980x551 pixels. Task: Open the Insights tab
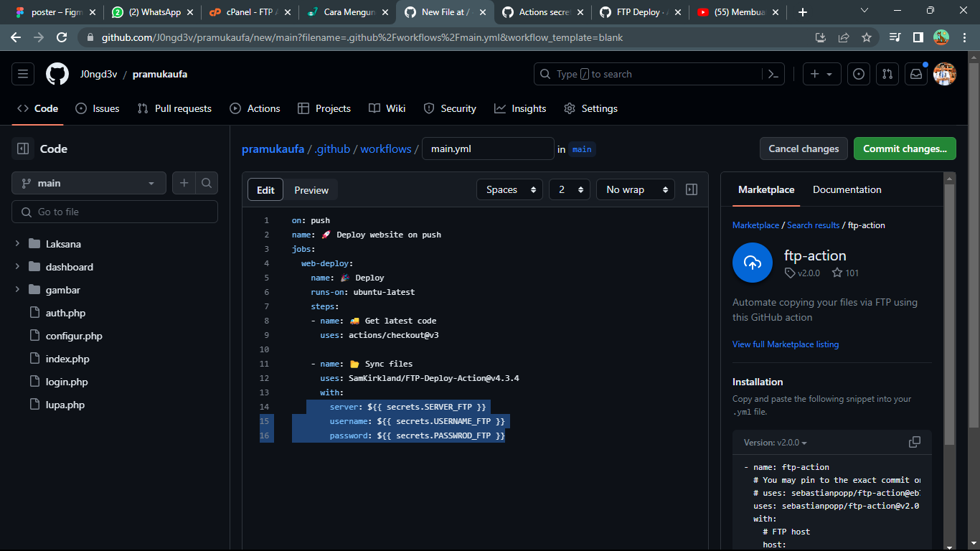tap(520, 108)
